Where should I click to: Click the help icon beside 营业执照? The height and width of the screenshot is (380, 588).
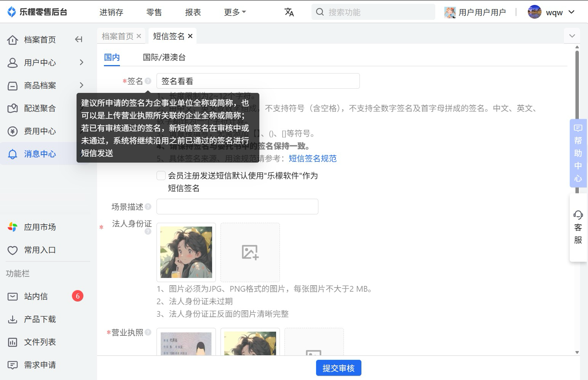click(x=148, y=332)
